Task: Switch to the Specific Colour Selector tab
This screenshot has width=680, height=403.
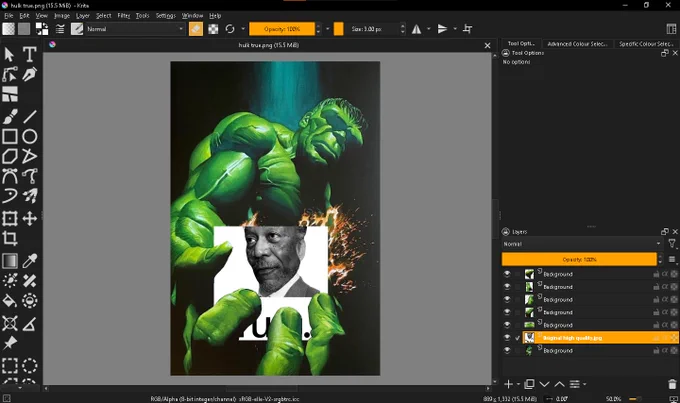Action: pos(646,44)
